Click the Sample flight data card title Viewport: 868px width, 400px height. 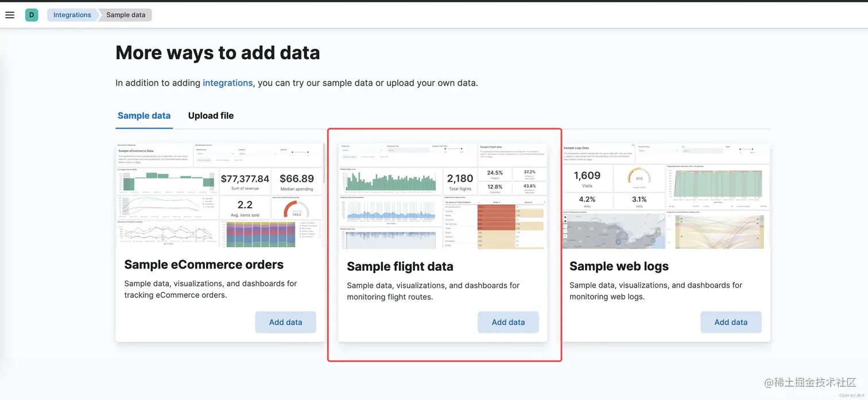400,266
